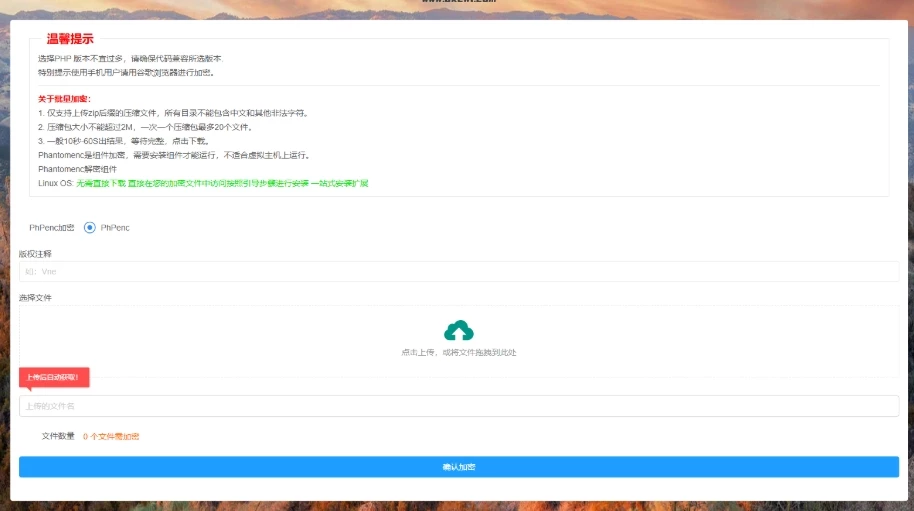914x511 pixels.
Task: Click the 点击上传 drag-and-drop hint text
Action: (458, 352)
